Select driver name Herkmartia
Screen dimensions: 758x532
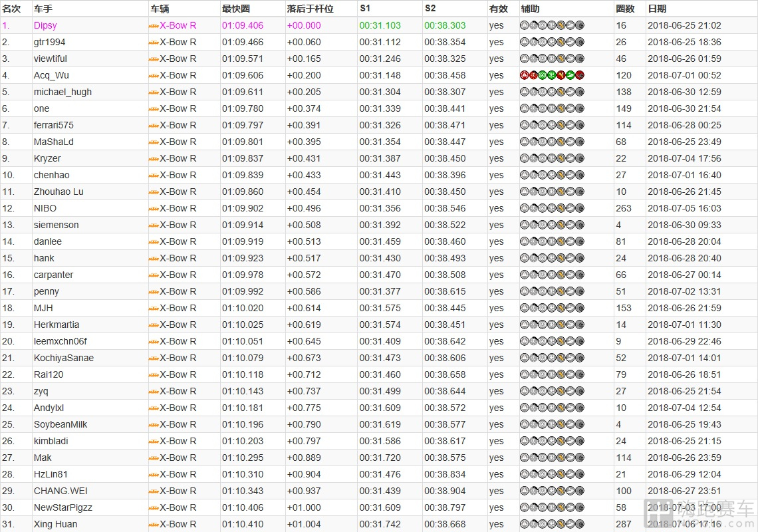point(57,325)
